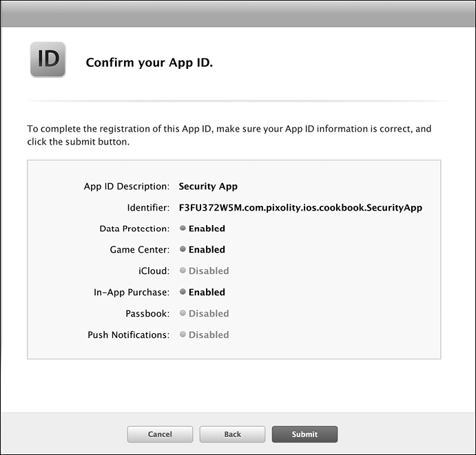
Task: Click the F3FU372W5M identifier string
Action: coord(300,207)
